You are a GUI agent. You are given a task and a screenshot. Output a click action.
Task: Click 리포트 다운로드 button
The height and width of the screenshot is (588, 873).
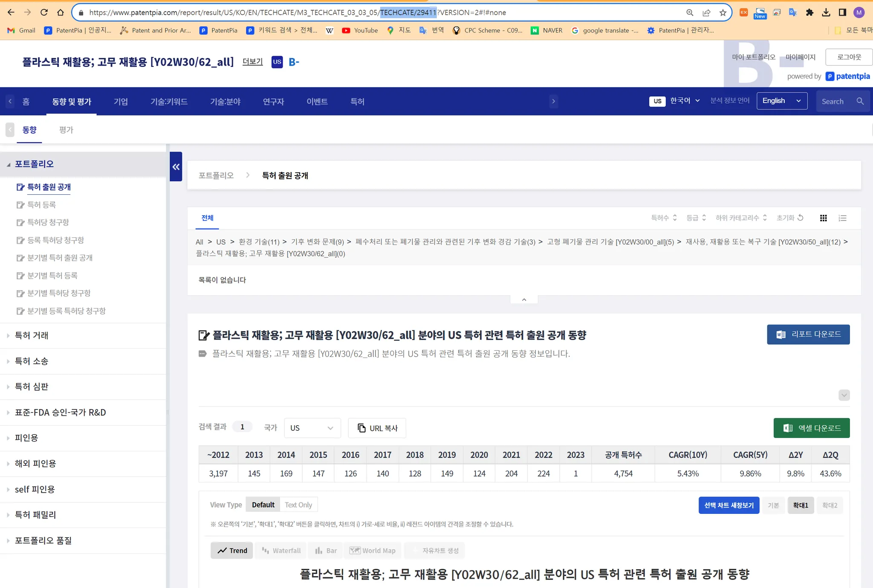pyautogui.click(x=808, y=334)
